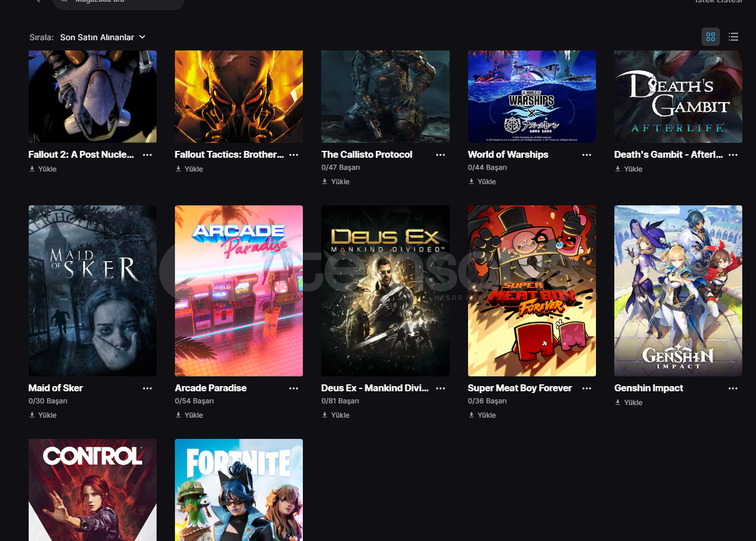Viewport: 756px width, 541px height.
Task: Open options menu for Super Meat Boy Forever
Action: point(587,388)
